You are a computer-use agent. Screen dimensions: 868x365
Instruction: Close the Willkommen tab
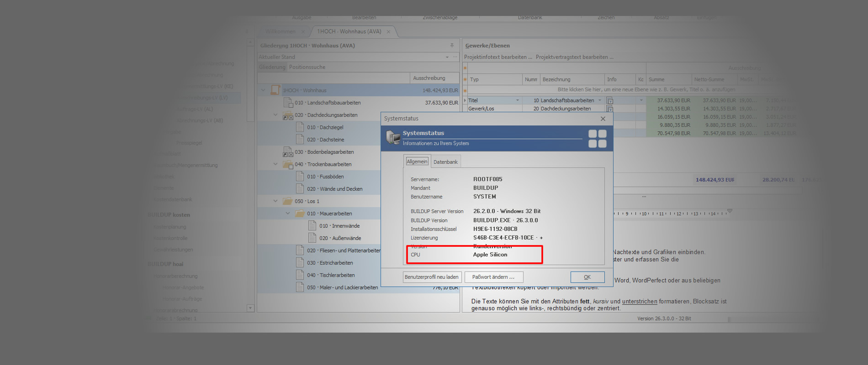pos(303,31)
